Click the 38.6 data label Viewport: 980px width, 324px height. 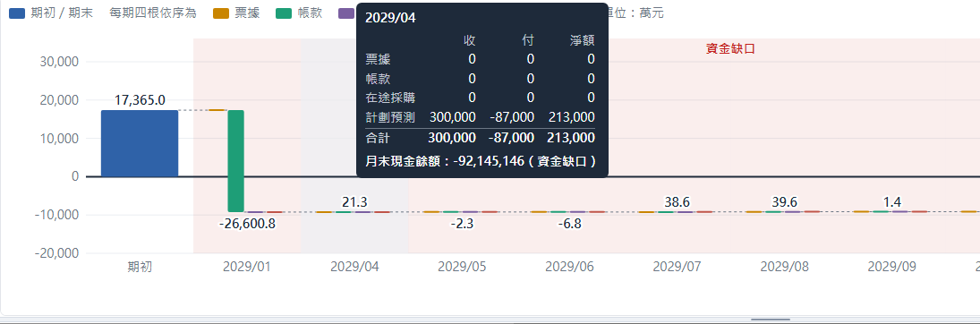(677, 201)
